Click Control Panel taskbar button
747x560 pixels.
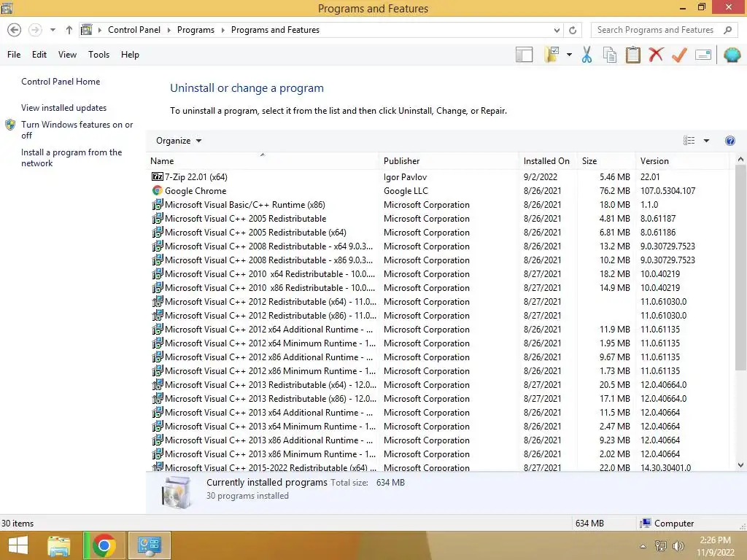(149, 545)
